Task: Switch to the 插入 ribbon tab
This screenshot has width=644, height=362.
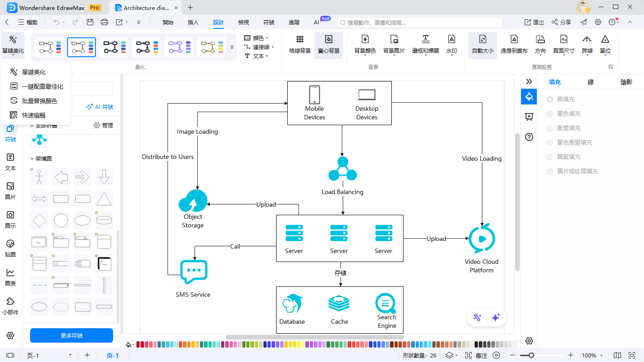Action: 193,22
